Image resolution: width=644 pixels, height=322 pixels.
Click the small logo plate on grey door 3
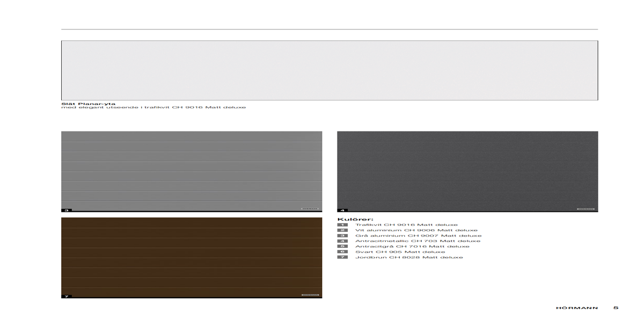click(x=310, y=209)
